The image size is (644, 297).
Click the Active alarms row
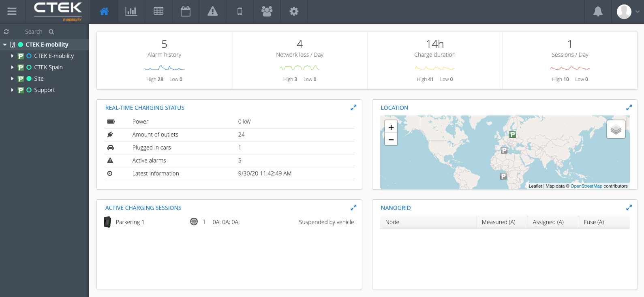(x=229, y=160)
